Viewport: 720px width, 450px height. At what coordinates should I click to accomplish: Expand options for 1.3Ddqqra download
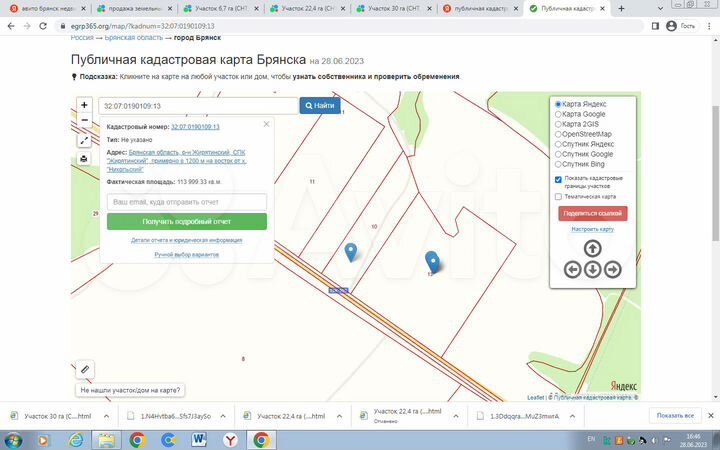[x=573, y=416]
